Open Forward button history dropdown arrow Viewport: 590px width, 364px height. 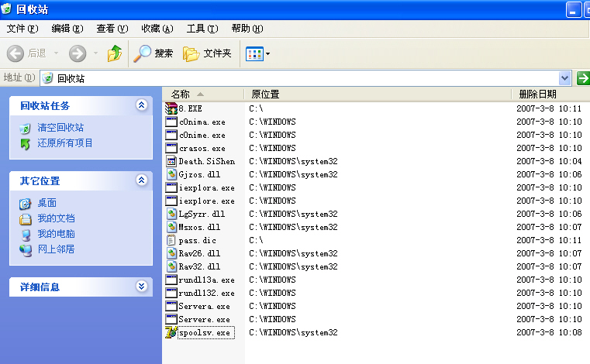tap(95, 53)
